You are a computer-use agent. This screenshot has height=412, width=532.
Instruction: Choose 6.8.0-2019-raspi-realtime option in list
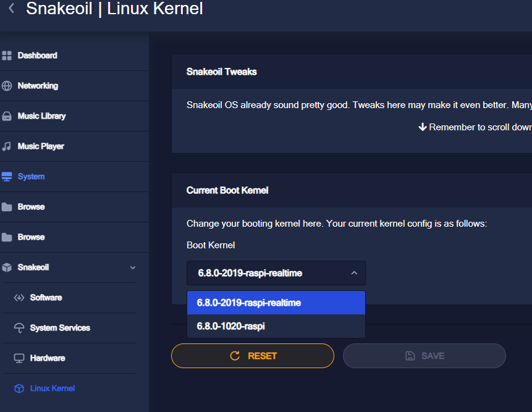tap(276, 303)
